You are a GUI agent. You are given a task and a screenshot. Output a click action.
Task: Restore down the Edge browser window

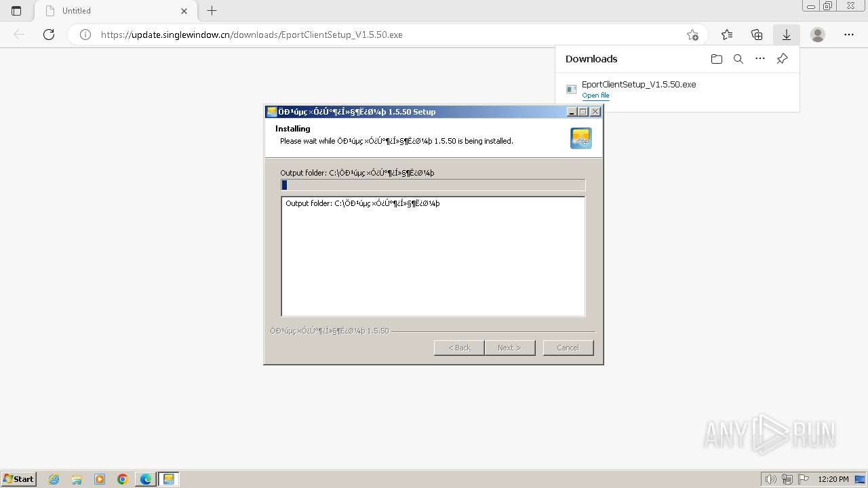(x=828, y=6)
